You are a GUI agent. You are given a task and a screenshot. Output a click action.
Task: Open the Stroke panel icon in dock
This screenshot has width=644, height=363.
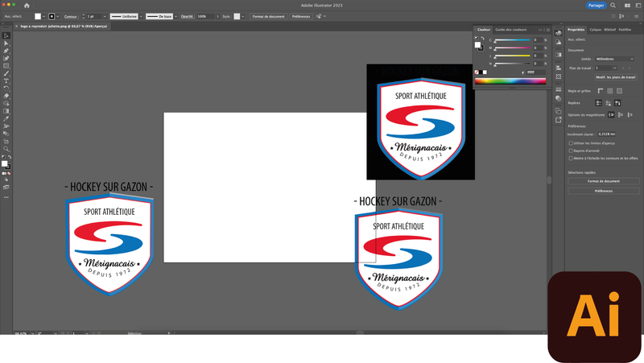[x=558, y=89]
